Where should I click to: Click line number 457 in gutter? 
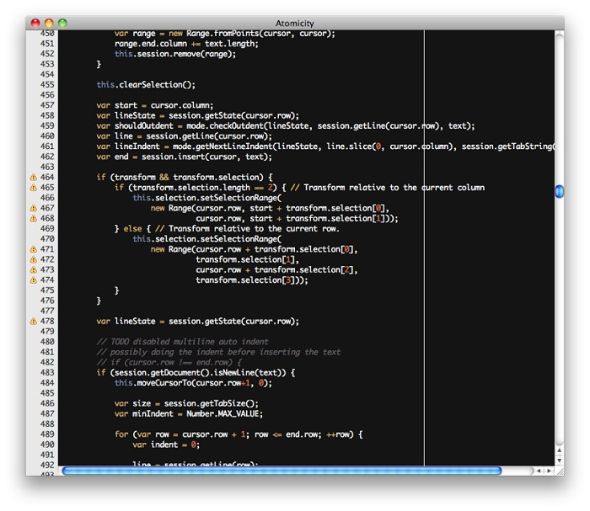point(47,105)
